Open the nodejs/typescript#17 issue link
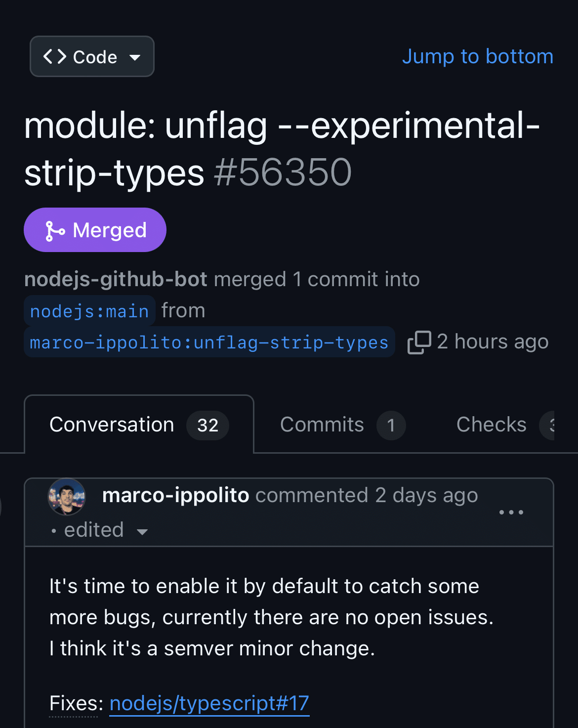 click(x=209, y=703)
